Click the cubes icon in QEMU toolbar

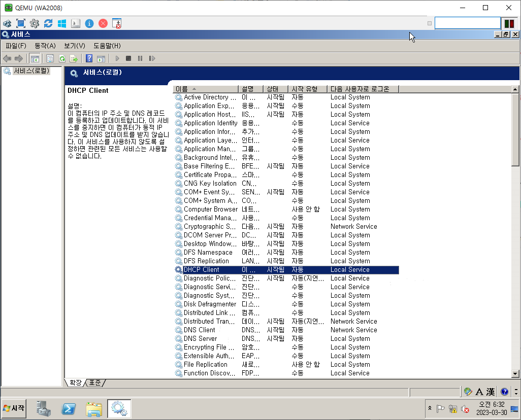coord(7,23)
